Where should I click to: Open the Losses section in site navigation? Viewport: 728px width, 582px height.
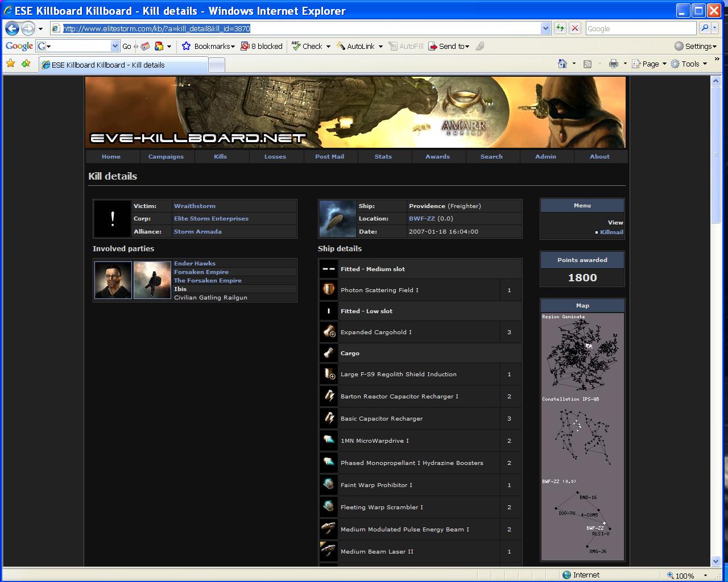275,156
